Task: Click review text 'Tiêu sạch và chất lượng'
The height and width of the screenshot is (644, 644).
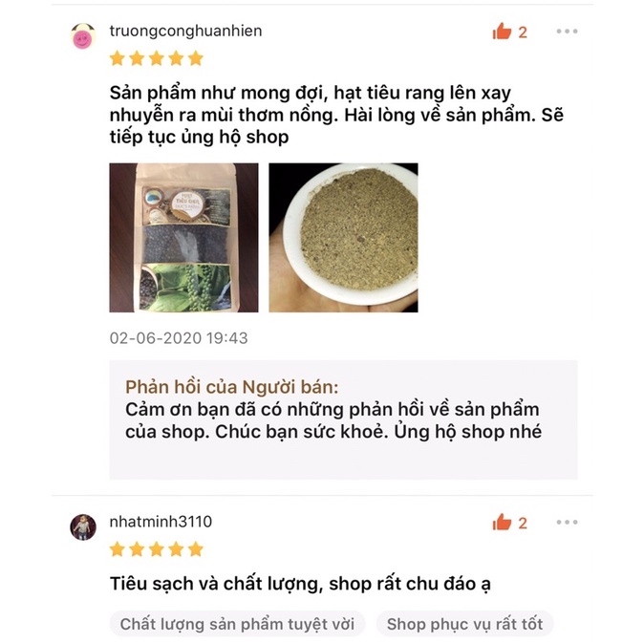Action: pyautogui.click(x=214, y=584)
